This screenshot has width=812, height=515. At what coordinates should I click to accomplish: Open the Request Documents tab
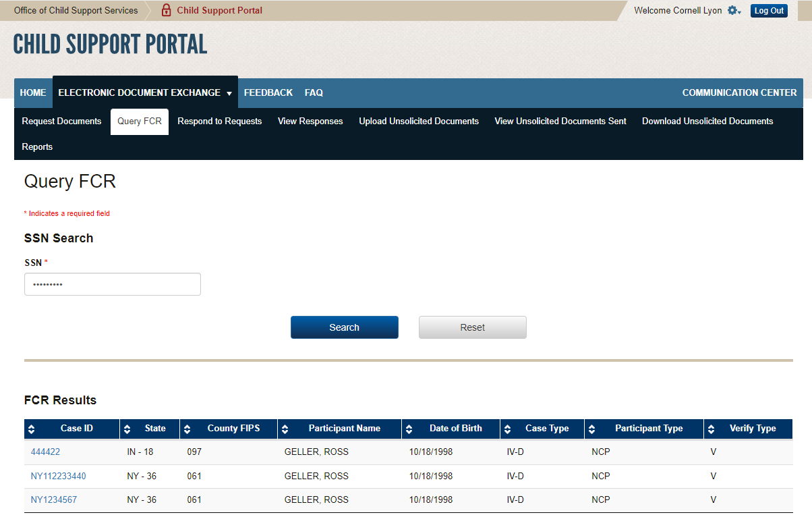tap(61, 121)
